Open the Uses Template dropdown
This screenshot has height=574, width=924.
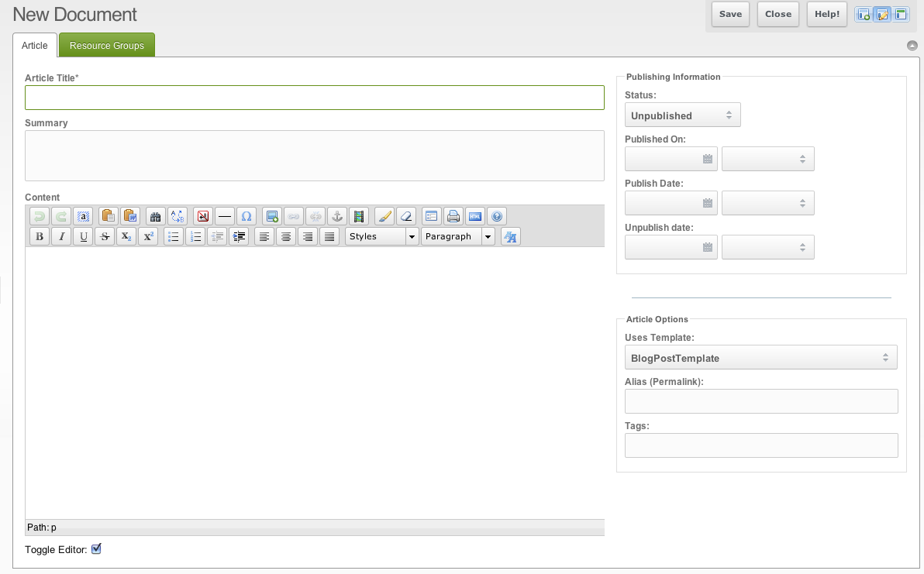[x=760, y=357]
